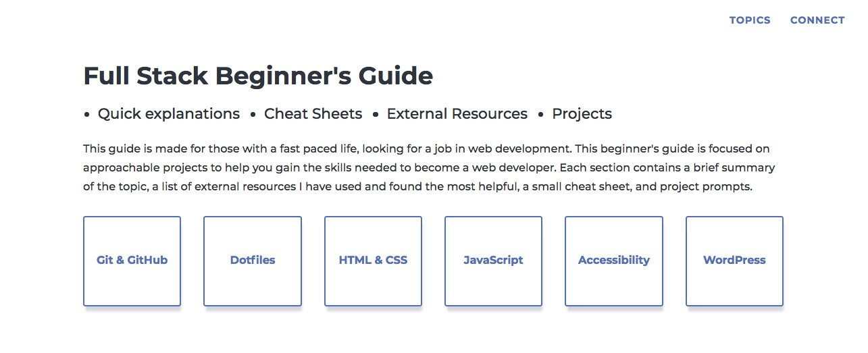The image size is (868, 353).
Task: Click the Cheat Sheets bullet text
Action: [x=313, y=114]
